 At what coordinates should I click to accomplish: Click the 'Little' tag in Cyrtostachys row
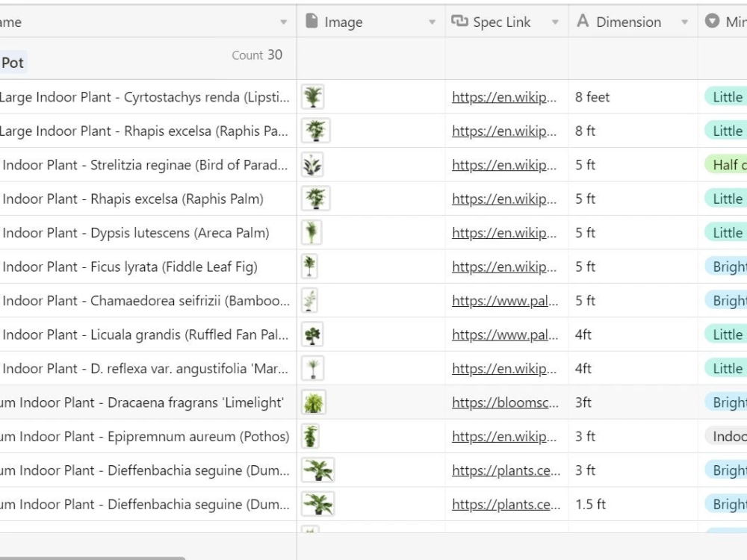pos(725,96)
